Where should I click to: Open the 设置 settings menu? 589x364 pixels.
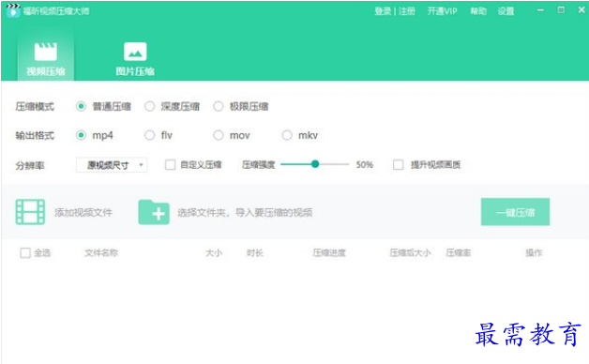(506, 11)
